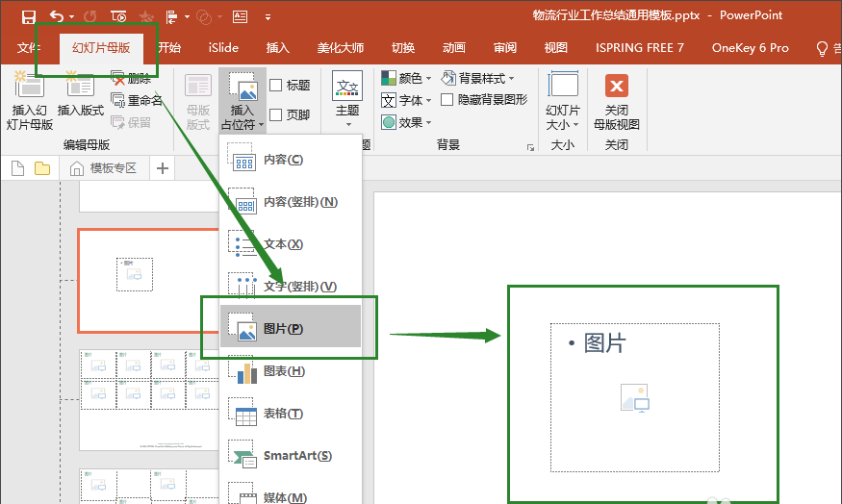Screen dimensions: 842x504
Task: Toggle the 标题 title checkbox
Action: [x=276, y=86]
